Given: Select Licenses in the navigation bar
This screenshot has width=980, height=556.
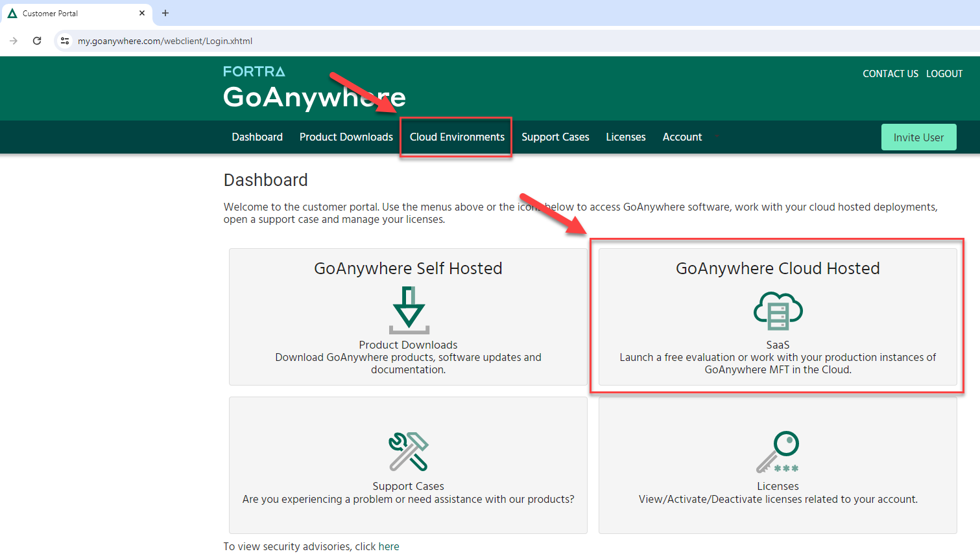Looking at the screenshot, I should [x=625, y=137].
